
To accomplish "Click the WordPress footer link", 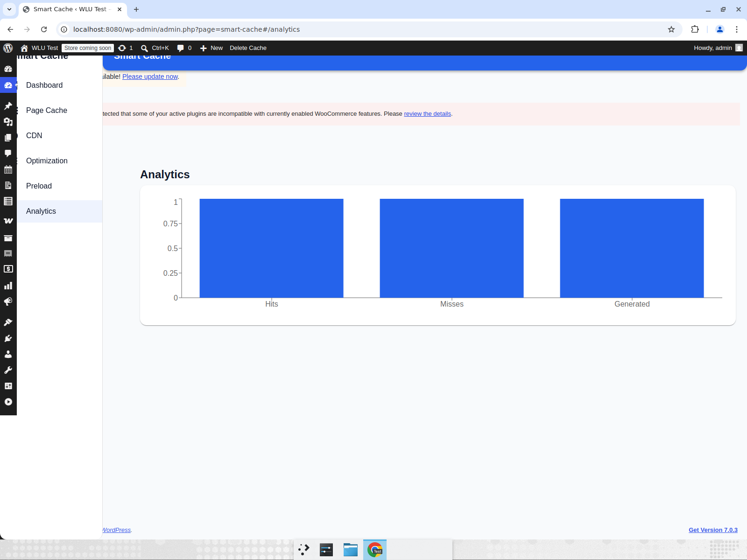I will (117, 530).
